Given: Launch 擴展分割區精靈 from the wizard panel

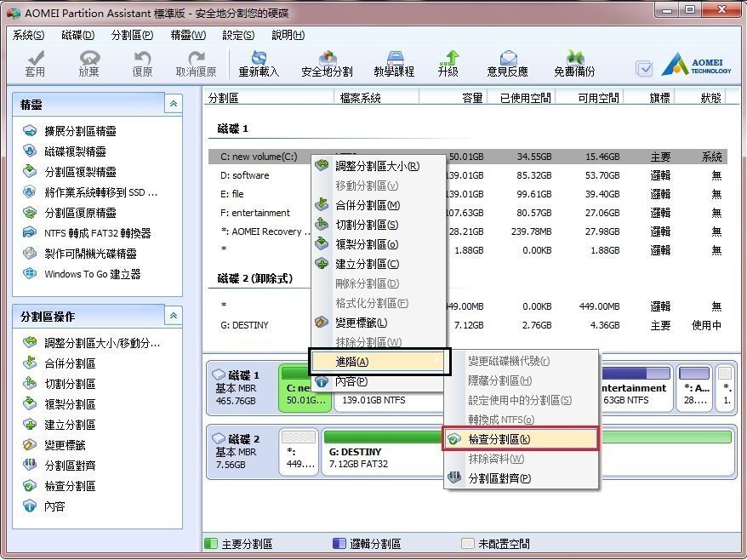Looking at the screenshot, I should pos(70,131).
